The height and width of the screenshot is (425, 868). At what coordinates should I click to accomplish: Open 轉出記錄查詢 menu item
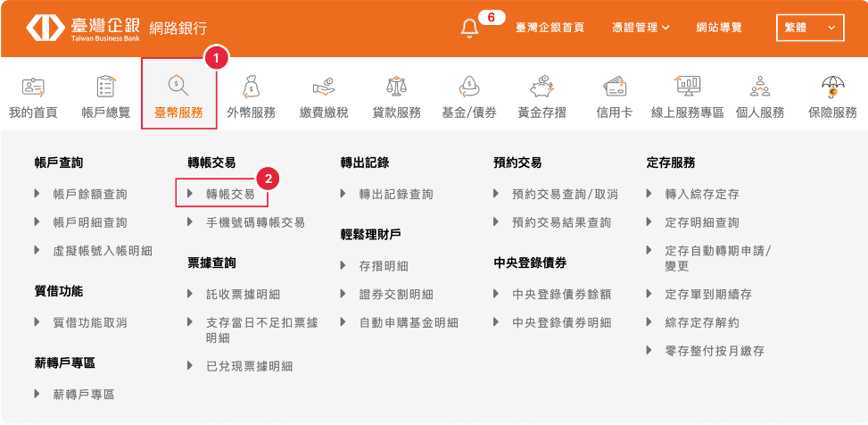click(x=395, y=194)
